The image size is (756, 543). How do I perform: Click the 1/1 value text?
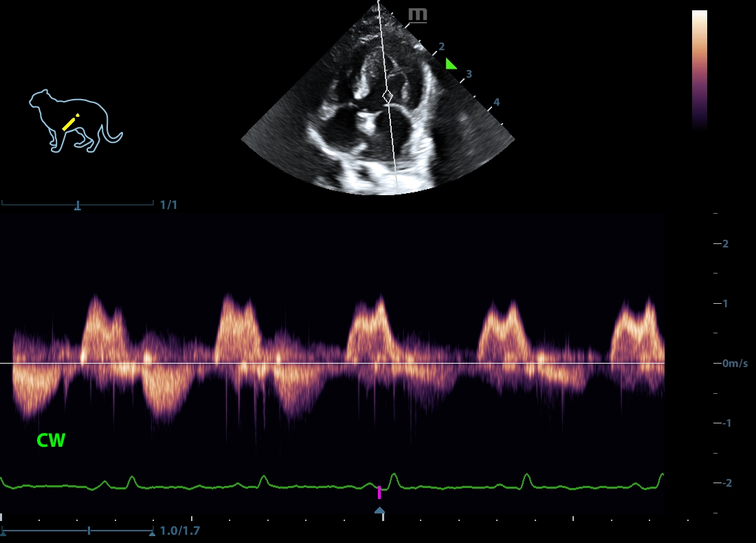point(168,205)
